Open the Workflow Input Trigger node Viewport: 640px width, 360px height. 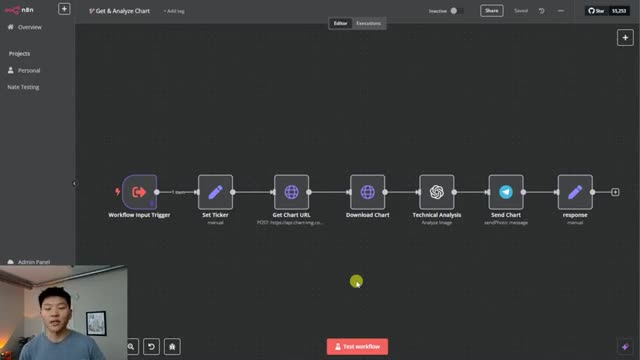pos(139,192)
